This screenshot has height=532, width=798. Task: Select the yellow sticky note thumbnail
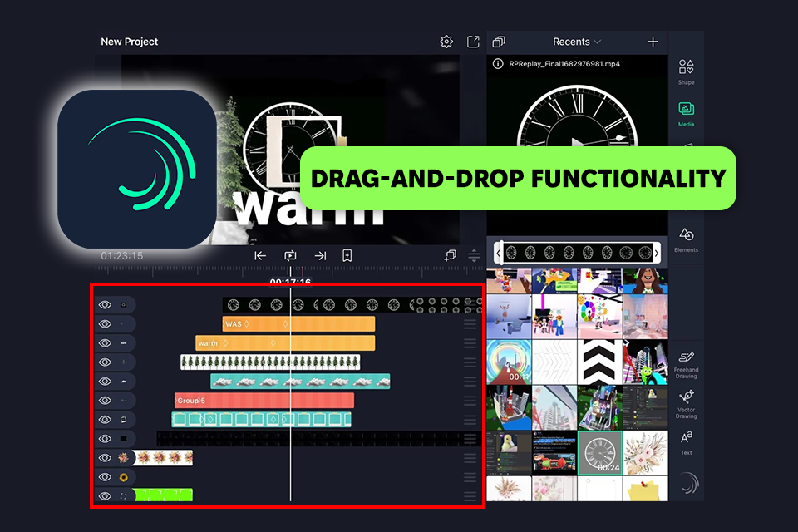(645, 490)
